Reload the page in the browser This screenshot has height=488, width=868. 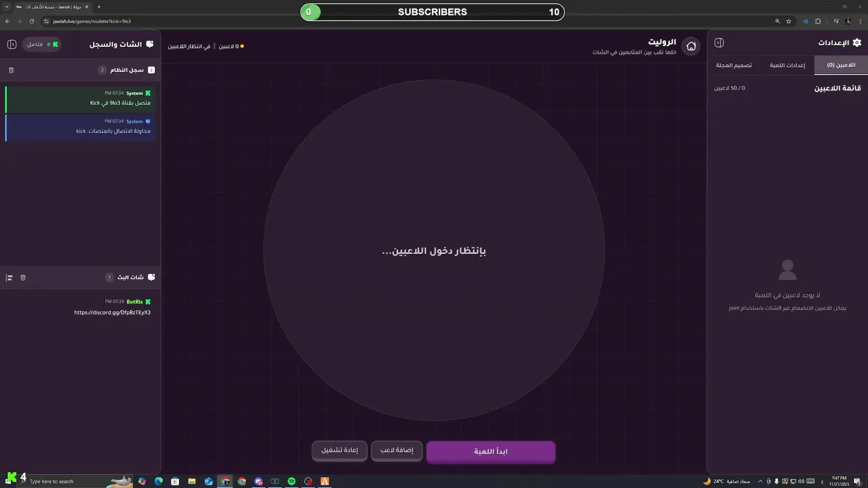coord(31,21)
